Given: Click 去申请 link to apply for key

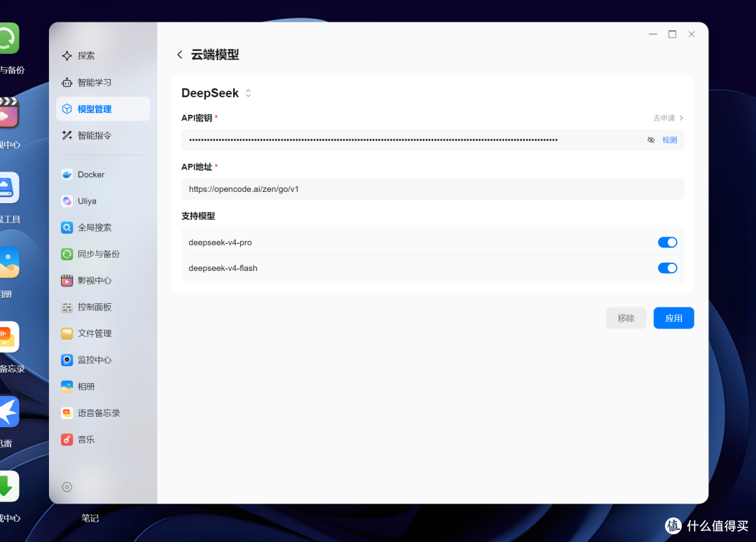Looking at the screenshot, I should click(x=668, y=118).
